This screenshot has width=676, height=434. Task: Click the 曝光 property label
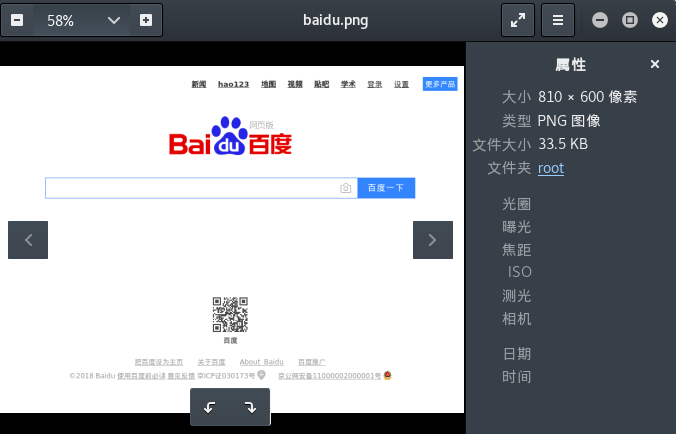[x=516, y=227]
